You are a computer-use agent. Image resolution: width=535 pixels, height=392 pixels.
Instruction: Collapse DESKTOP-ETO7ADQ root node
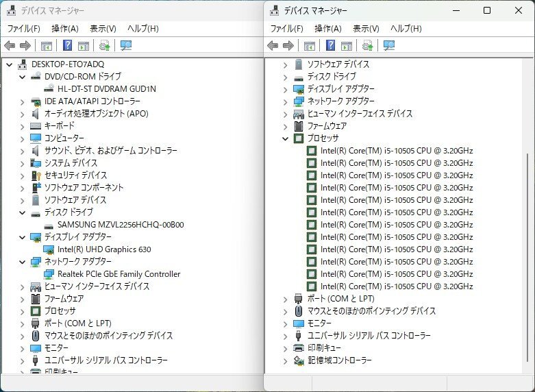[x=9, y=64]
